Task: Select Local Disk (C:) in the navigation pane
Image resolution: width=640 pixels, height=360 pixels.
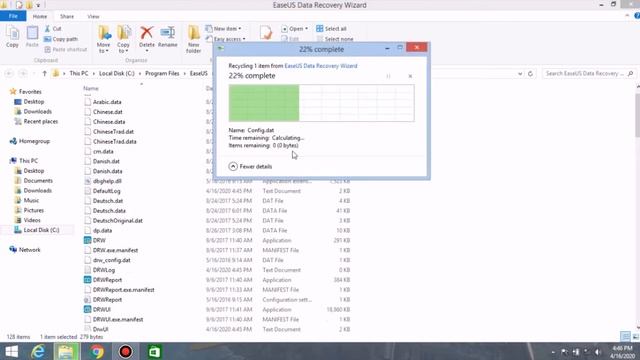Action: click(x=37, y=230)
